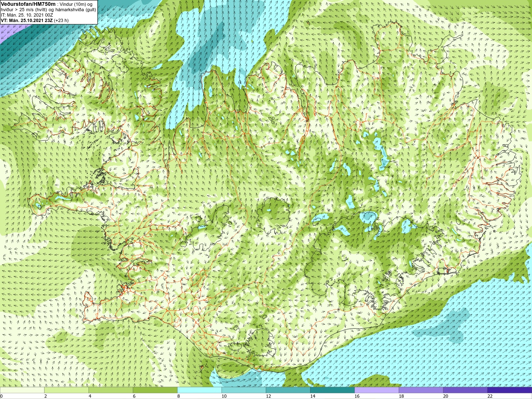Click the "10" label on the wind scale
532x399 pixels.
(x=224, y=396)
